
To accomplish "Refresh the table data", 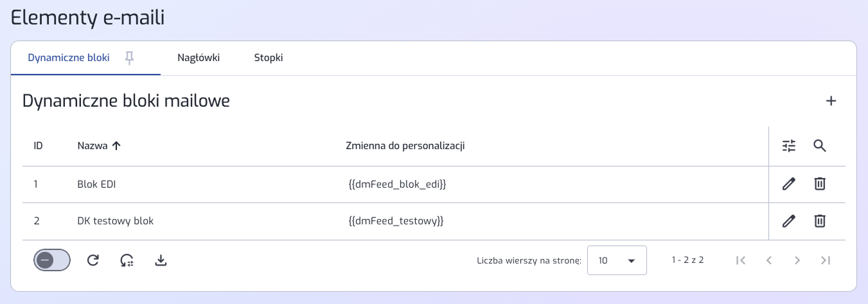I will point(93,260).
